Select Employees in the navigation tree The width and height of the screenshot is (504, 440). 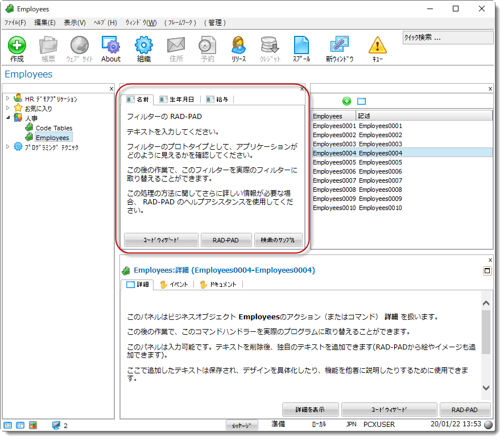[52, 138]
